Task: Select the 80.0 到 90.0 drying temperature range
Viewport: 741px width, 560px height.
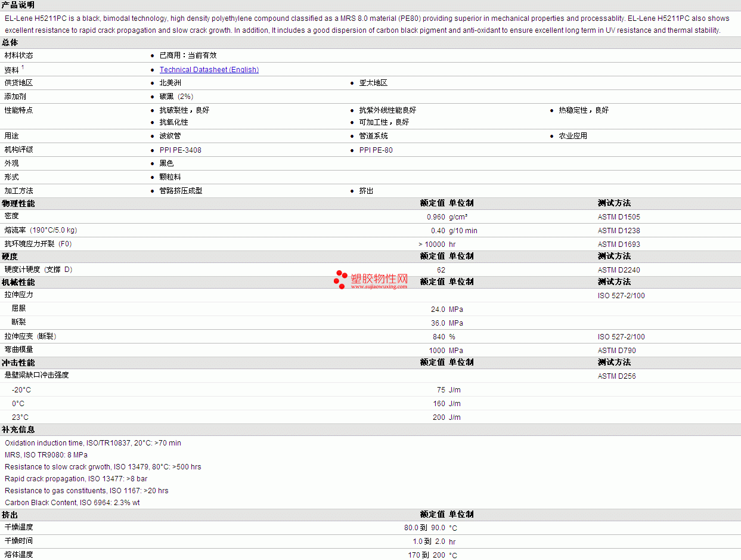Action: pyautogui.click(x=424, y=528)
